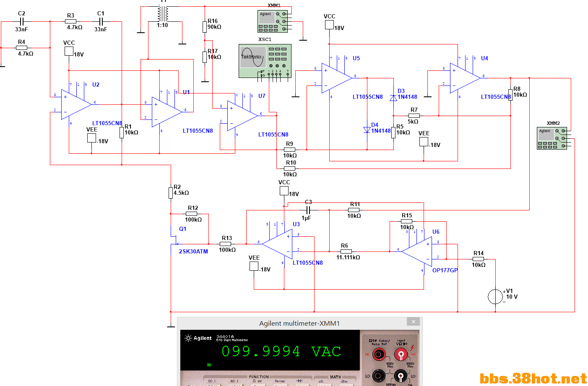Select resistor R14 symbol
This screenshot has width=588, height=386.
(x=479, y=259)
